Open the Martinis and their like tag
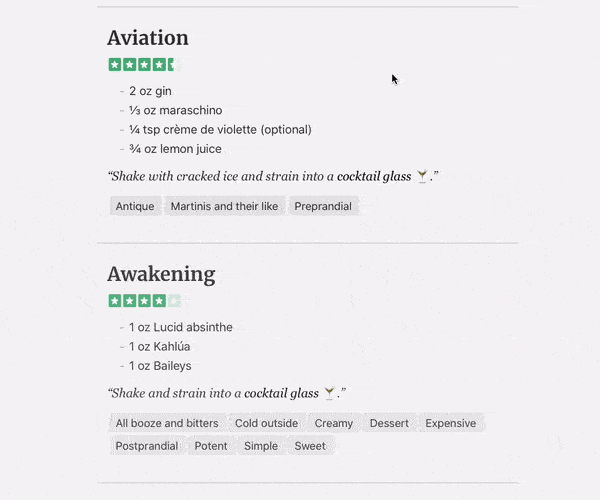The height and width of the screenshot is (500, 600). (x=224, y=206)
